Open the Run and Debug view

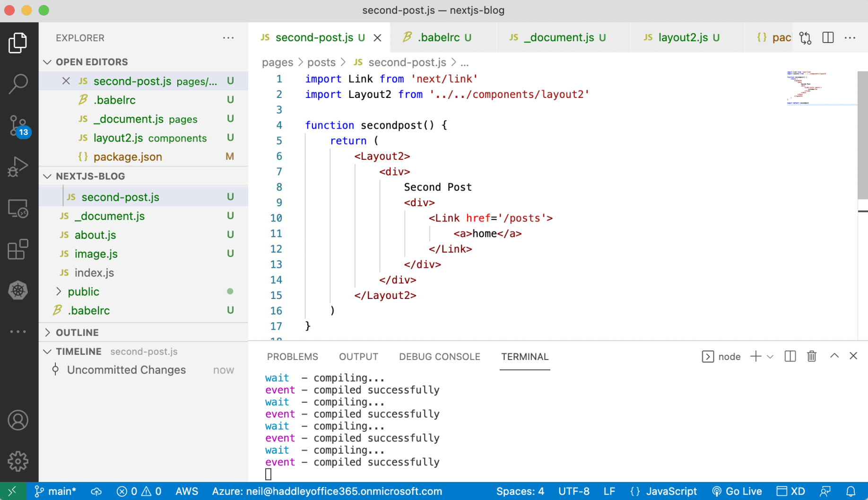18,167
